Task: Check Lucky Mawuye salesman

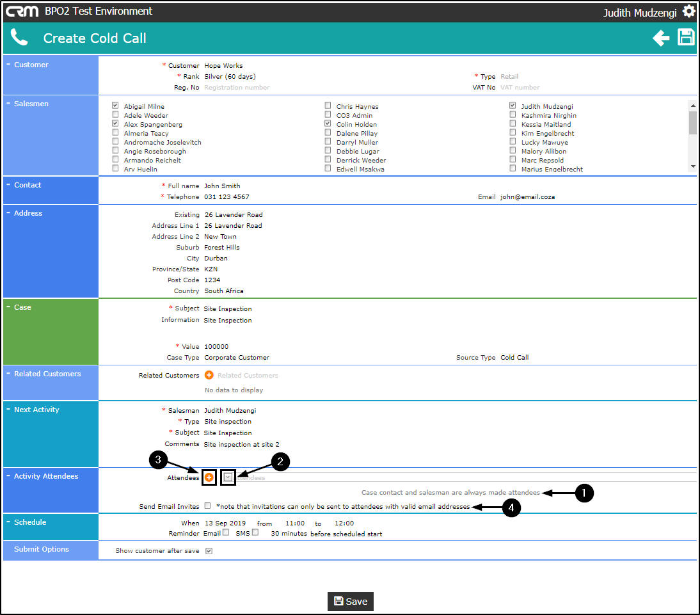Action: [x=513, y=141]
